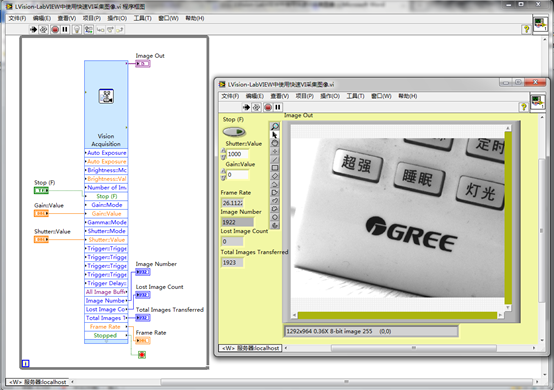Image resolution: width=554 pixels, height=390 pixels.
Task: Toggle Retain Wire Values button
Action: point(88,30)
